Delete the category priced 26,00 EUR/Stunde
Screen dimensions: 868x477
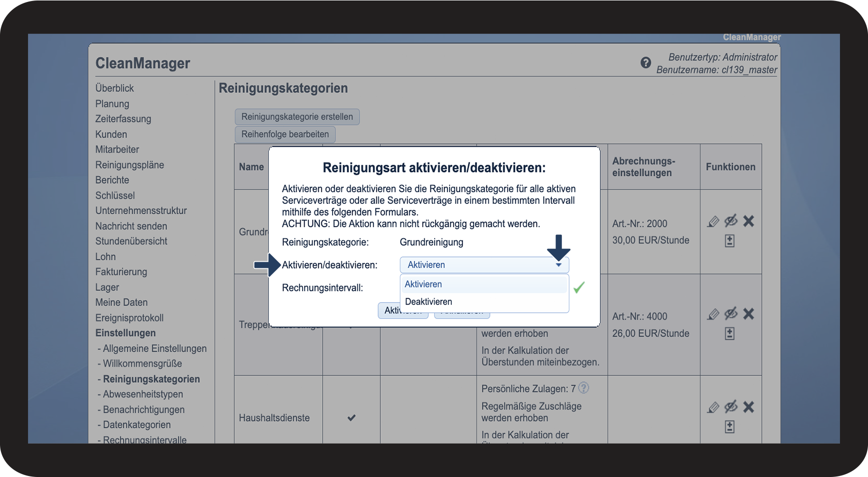tap(748, 314)
